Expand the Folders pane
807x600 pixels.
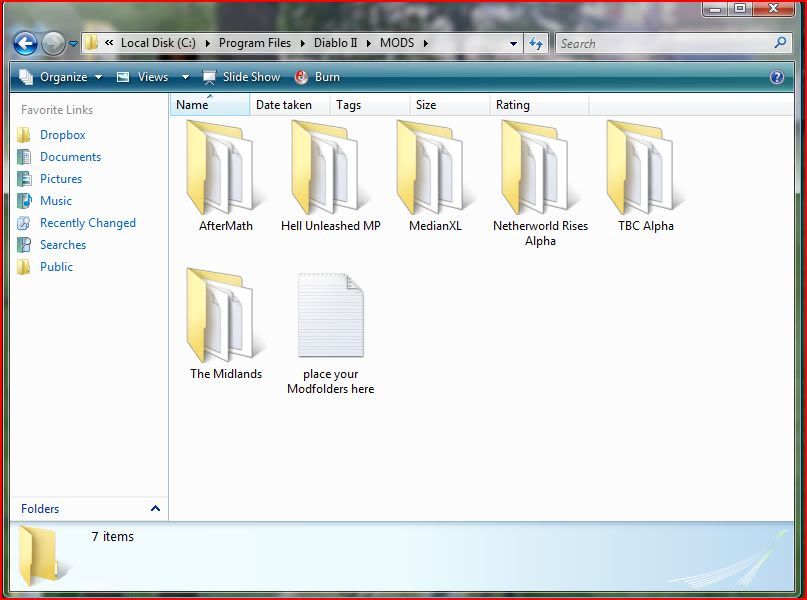[x=155, y=508]
